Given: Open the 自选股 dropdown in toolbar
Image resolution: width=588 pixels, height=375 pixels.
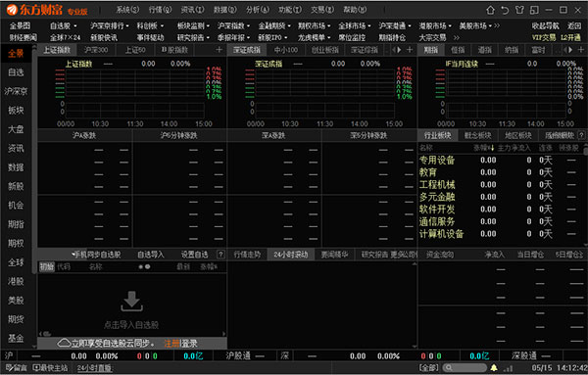Looking at the screenshot, I should [x=63, y=25].
